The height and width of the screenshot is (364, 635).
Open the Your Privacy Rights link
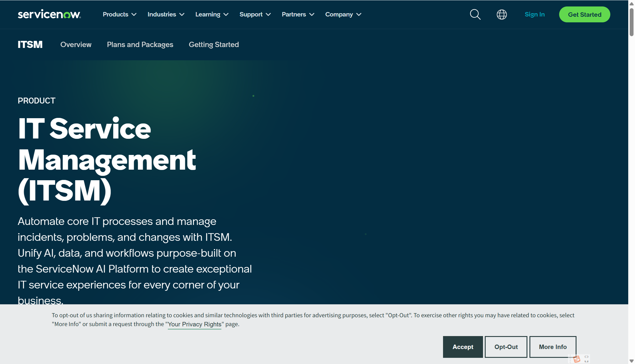[195, 324]
